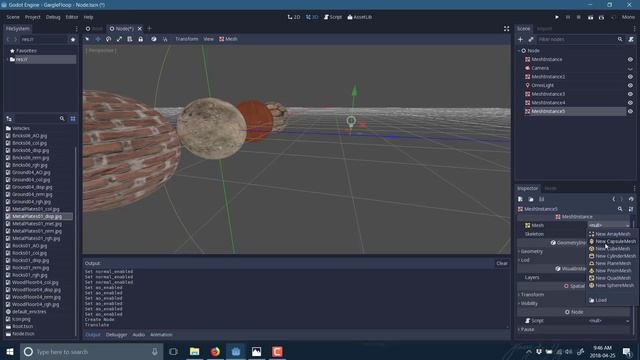The image size is (640, 360).
Task: Select New CylinderMesh from dropdown
Action: click(x=613, y=256)
